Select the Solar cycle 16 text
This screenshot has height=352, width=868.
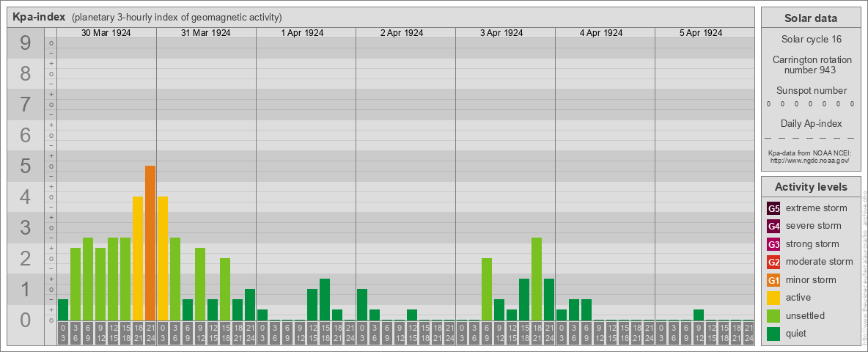(x=811, y=40)
